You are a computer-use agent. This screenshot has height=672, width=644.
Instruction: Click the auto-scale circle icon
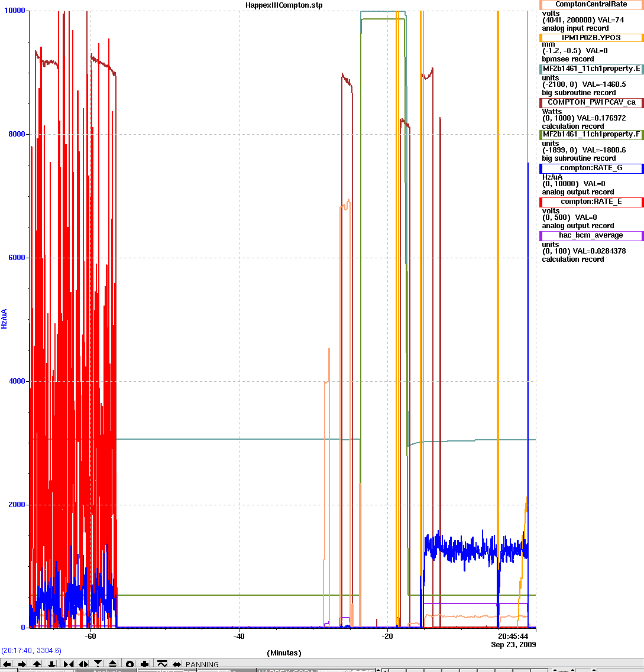tap(130, 664)
